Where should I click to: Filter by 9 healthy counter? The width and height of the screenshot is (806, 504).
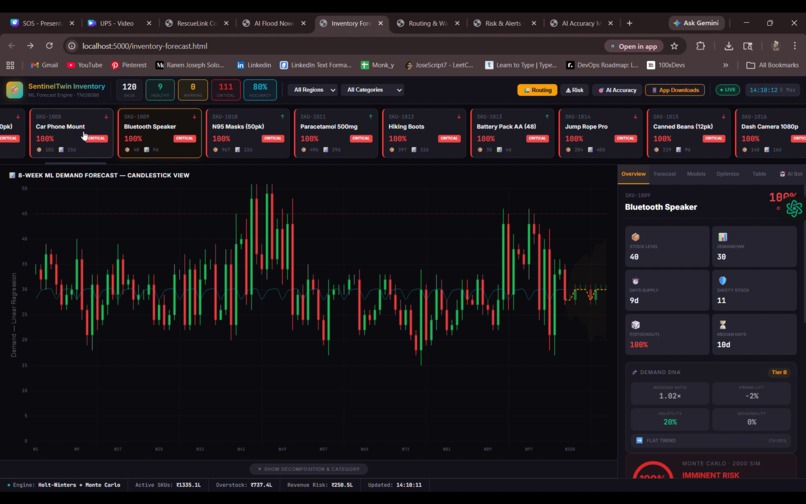[160, 90]
